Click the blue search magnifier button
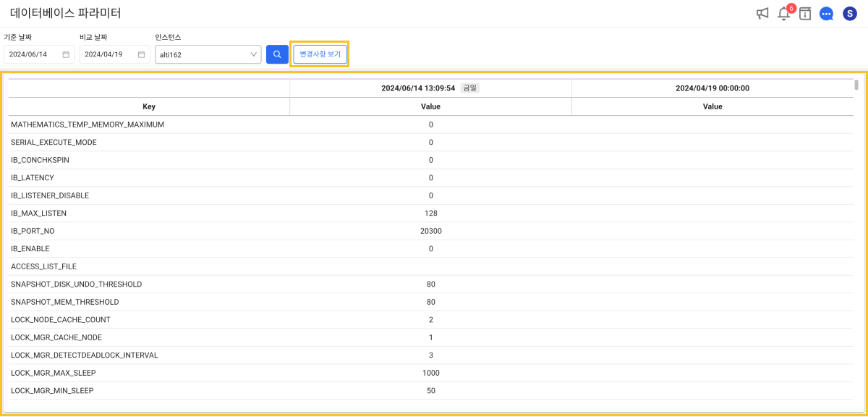The image size is (868, 417). (x=277, y=54)
